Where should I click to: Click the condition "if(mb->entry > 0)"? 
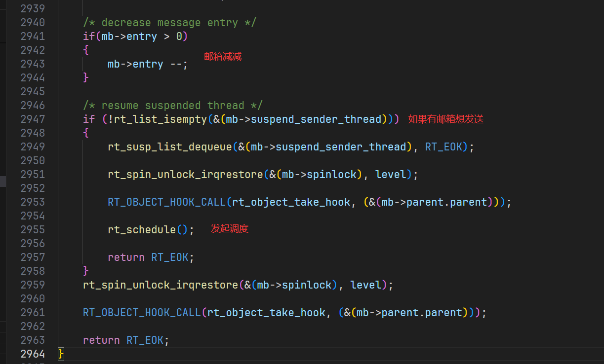tap(135, 36)
